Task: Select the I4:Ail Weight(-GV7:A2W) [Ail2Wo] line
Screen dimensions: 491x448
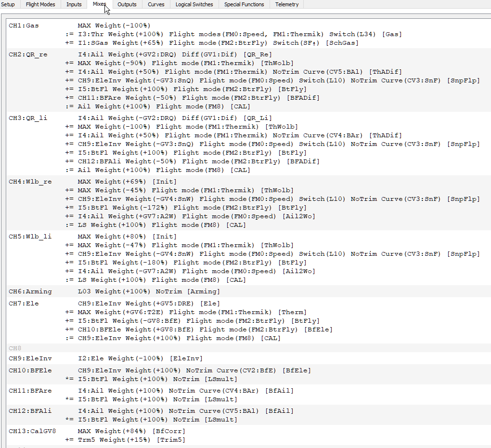Action: pos(191,271)
